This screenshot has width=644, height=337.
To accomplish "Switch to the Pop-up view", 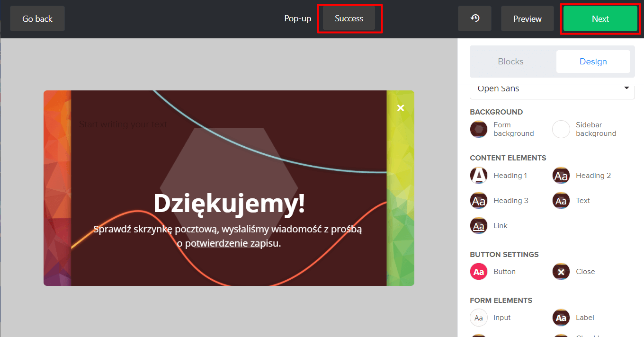I will tap(297, 18).
